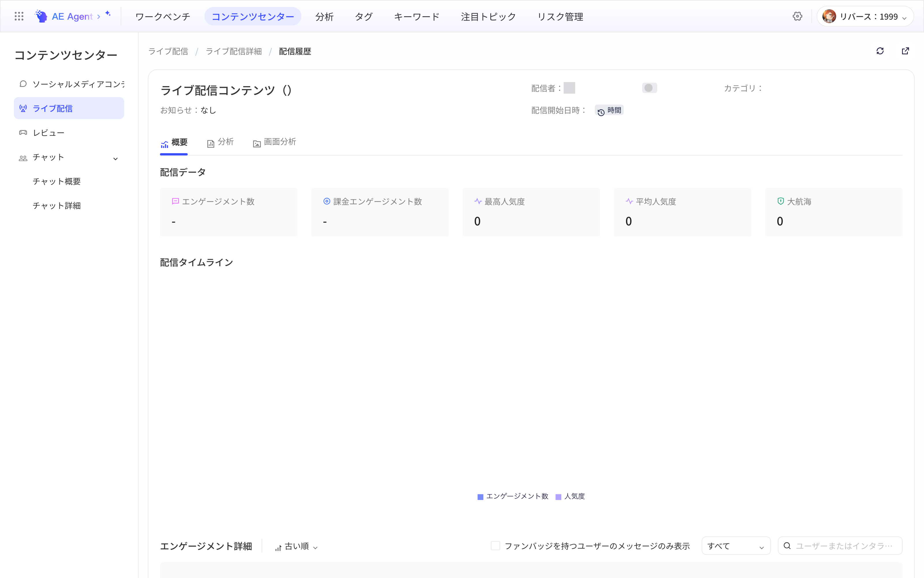Toggle the grey switch near 配信者
The image size is (924, 578).
pos(649,88)
